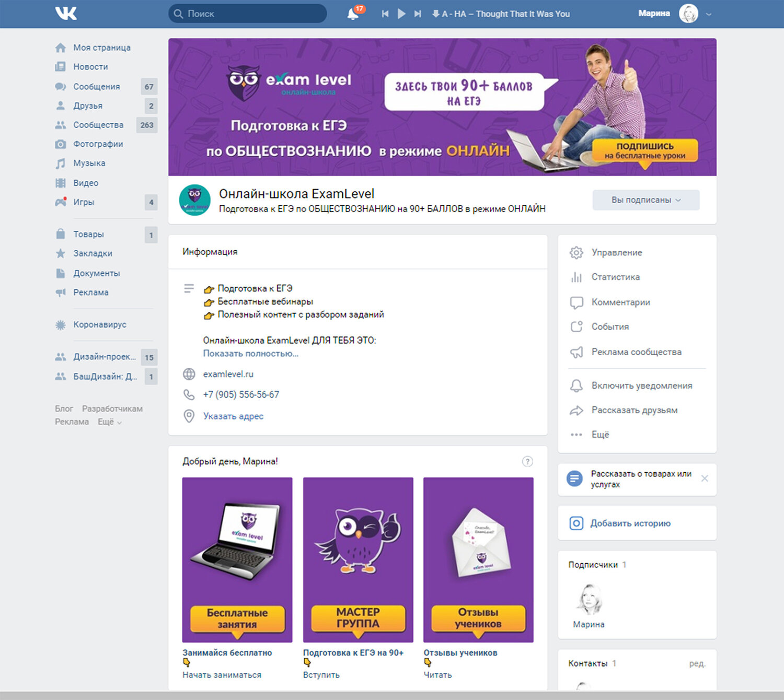
Task: Click the 263 communities counter
Action: click(x=147, y=125)
